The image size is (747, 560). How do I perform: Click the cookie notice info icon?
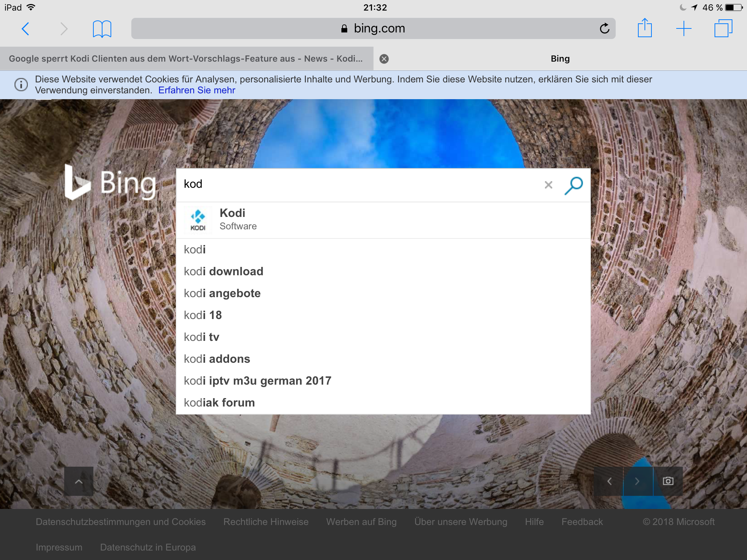tap(21, 85)
